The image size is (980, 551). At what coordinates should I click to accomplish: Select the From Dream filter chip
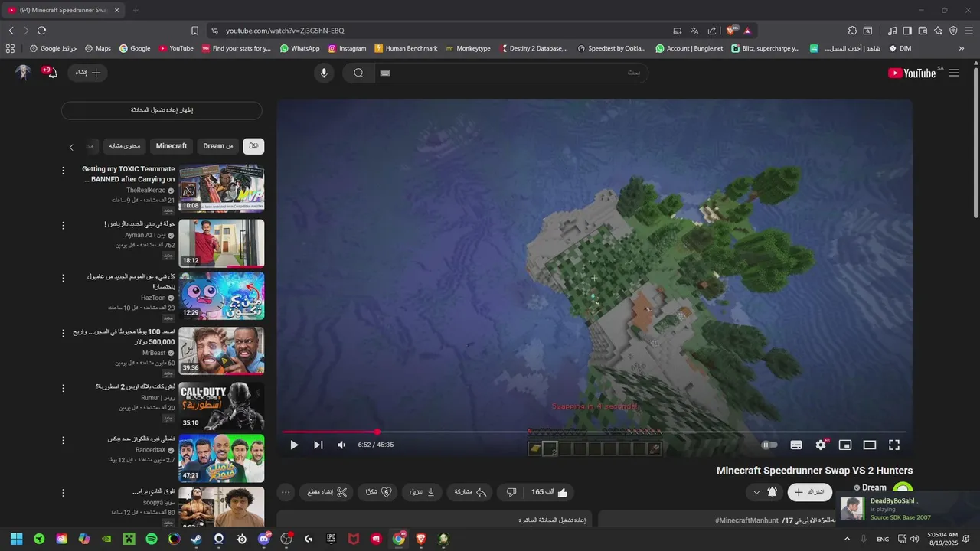tap(218, 146)
